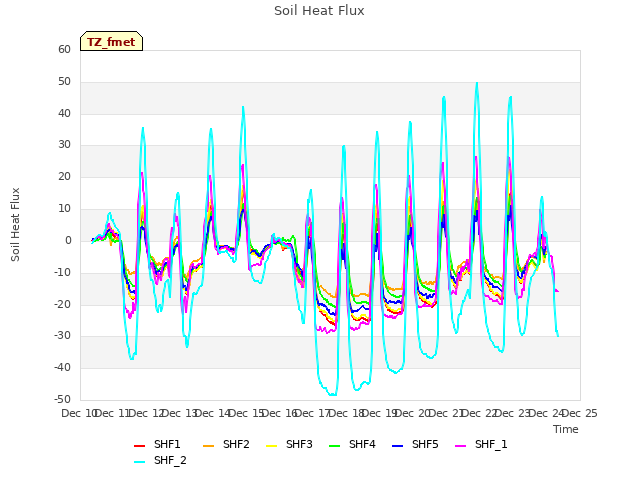Click the cyan SHF_2 peak near 50
640x480 pixels.
pyautogui.click(x=477, y=83)
